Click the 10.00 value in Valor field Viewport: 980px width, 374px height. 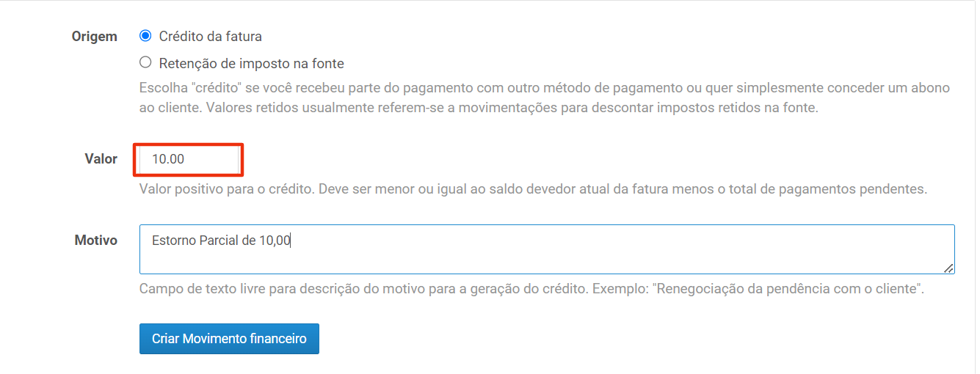(168, 159)
